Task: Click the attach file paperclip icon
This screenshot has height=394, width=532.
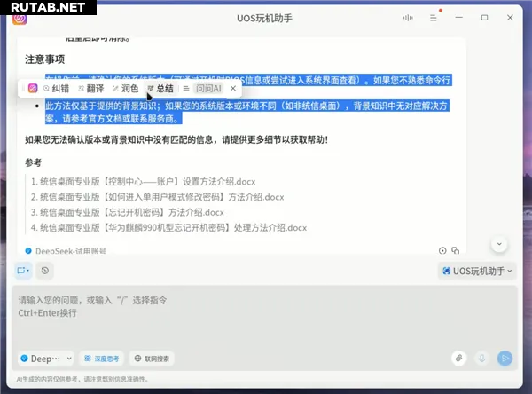Action: pos(458,359)
